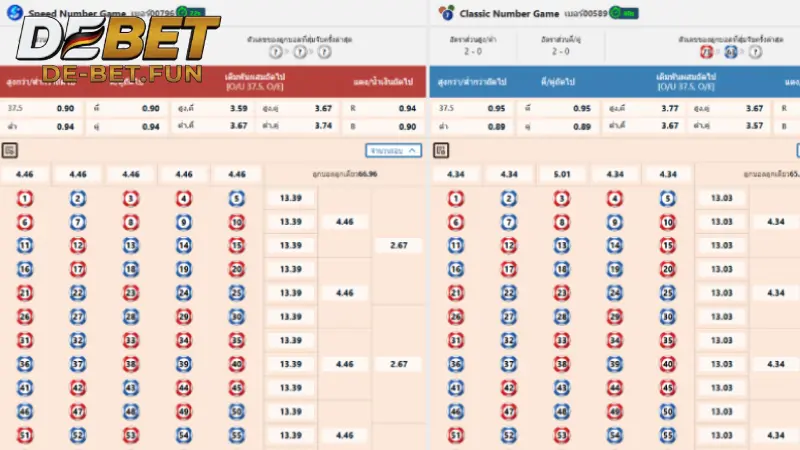Choose the 3.74 combo odds in Speed game

(297, 126)
